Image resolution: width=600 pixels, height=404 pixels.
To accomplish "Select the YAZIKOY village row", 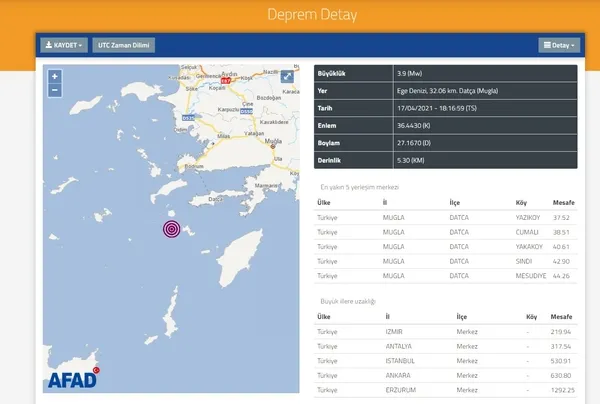I will [x=446, y=216].
